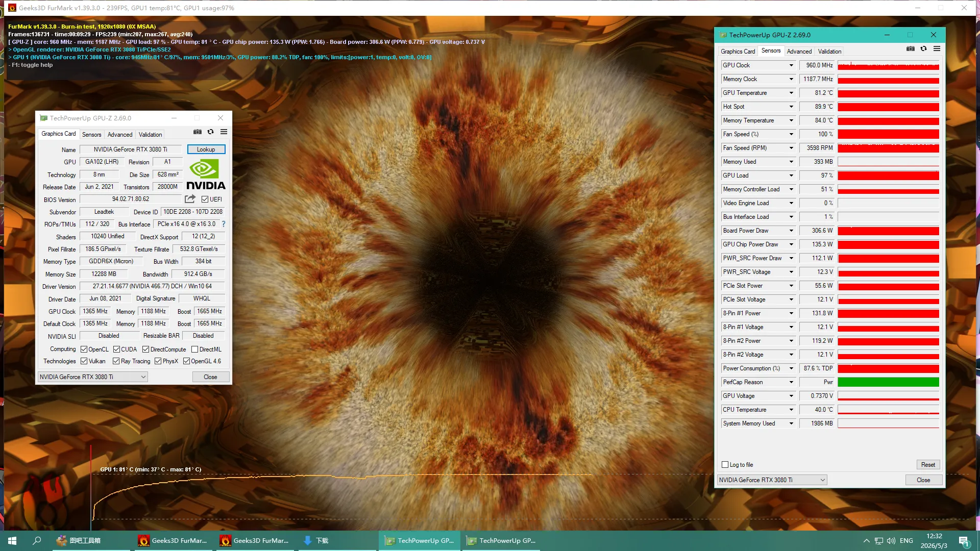
Task: Click the Memory Used sensor graph
Action: coord(888,162)
